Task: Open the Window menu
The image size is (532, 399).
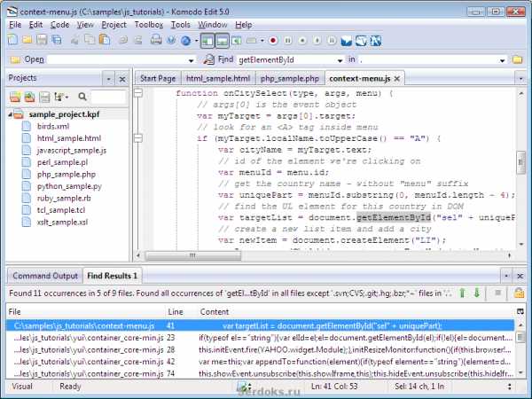Action: point(213,25)
